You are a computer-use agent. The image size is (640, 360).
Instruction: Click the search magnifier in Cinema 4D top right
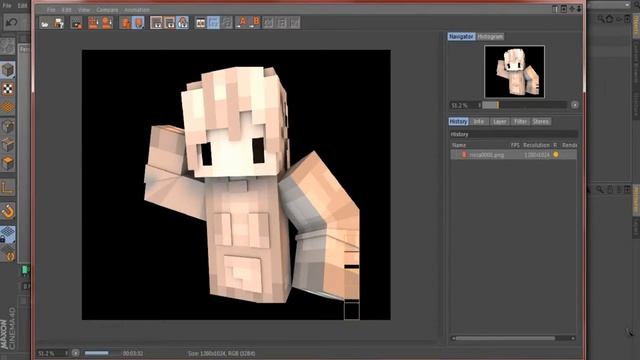point(601,19)
